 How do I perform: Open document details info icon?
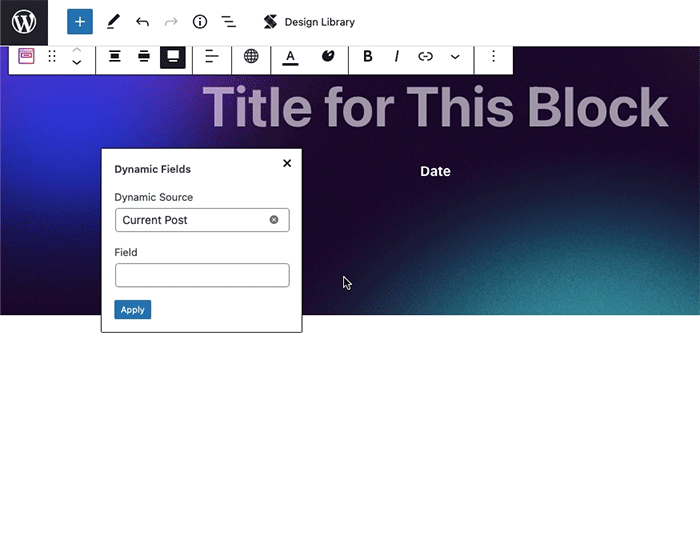pyautogui.click(x=200, y=22)
